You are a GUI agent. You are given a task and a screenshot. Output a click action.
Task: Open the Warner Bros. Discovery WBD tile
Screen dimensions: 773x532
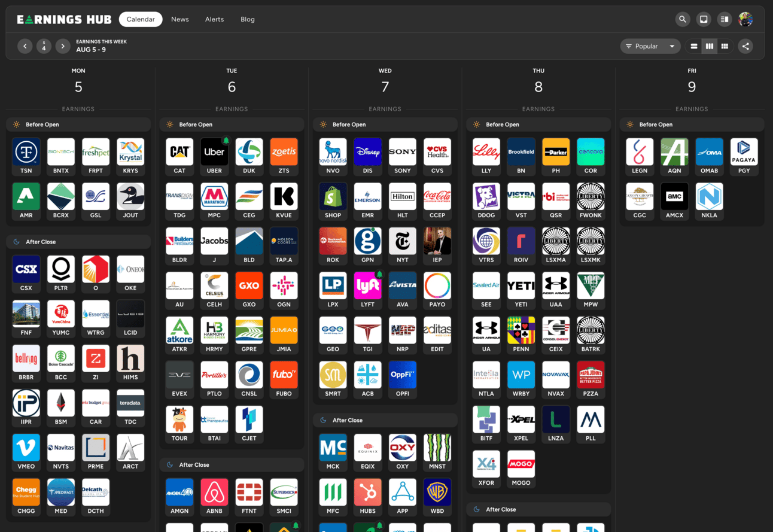point(437,497)
